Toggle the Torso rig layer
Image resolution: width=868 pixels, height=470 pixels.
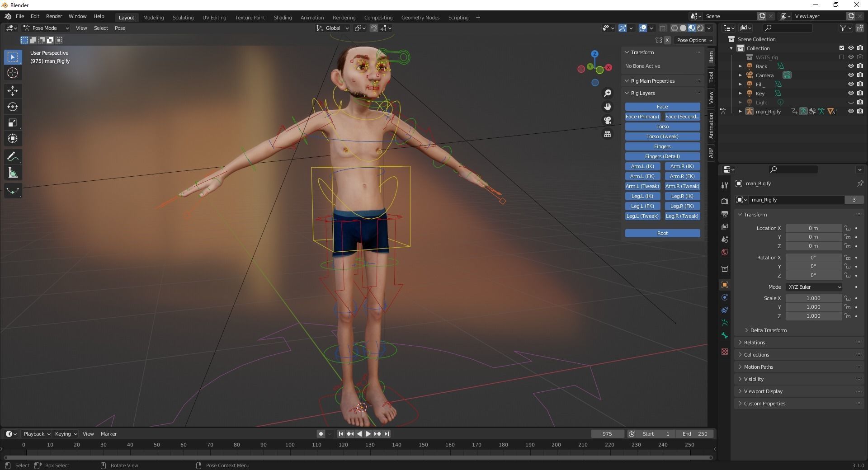click(x=662, y=127)
